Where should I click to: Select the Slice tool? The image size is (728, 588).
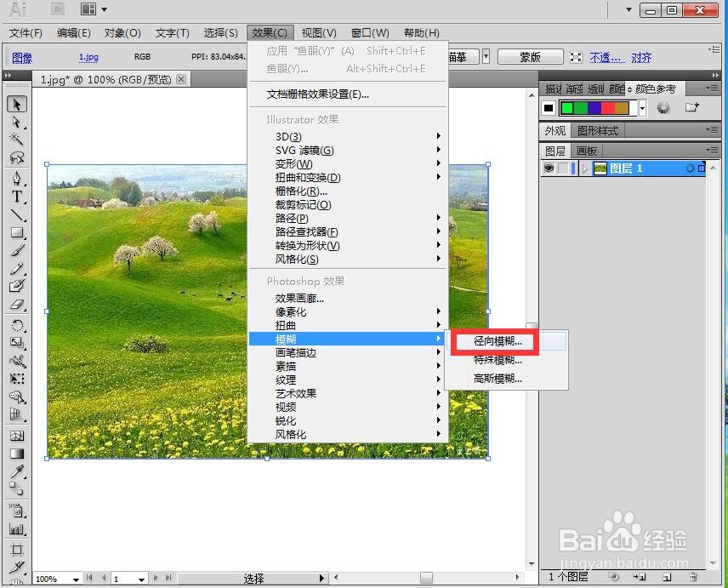[x=17, y=568]
